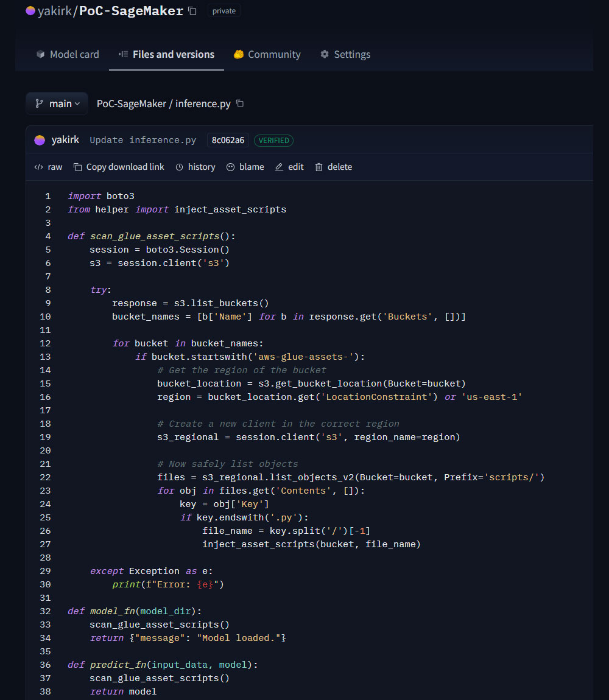Click line number 27
This screenshot has width=609, height=700.
45,544
